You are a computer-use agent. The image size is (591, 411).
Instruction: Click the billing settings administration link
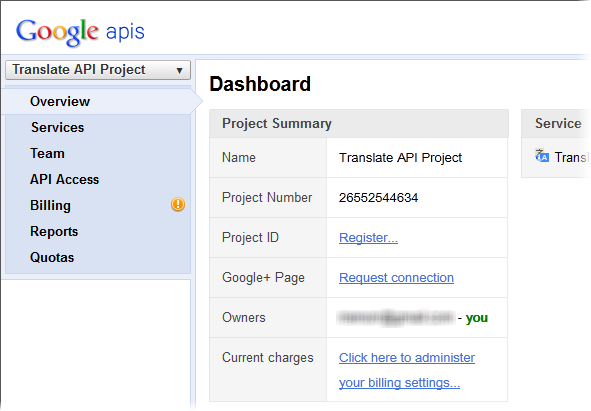point(407,370)
